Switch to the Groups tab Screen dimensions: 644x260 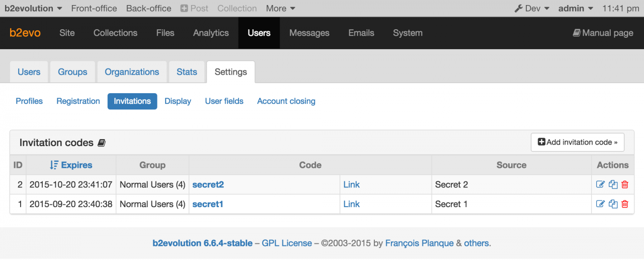pos(72,72)
